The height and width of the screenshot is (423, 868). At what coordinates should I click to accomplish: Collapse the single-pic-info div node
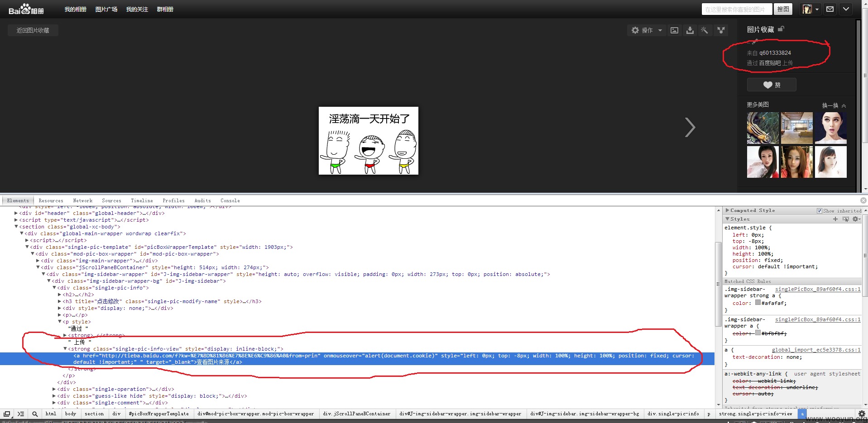point(54,288)
